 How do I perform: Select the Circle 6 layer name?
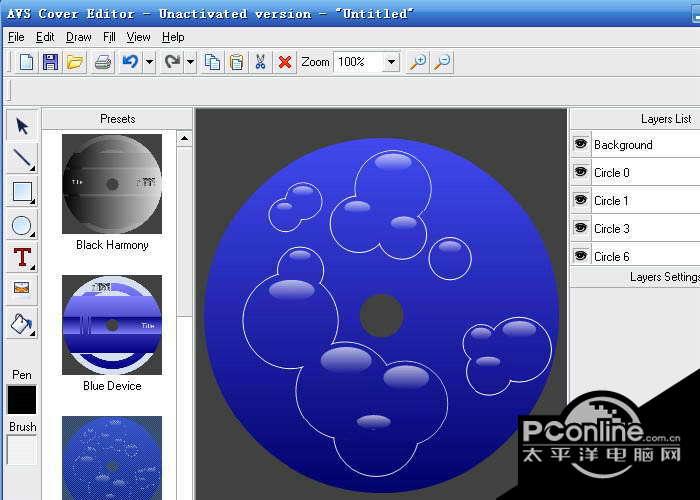(612, 257)
